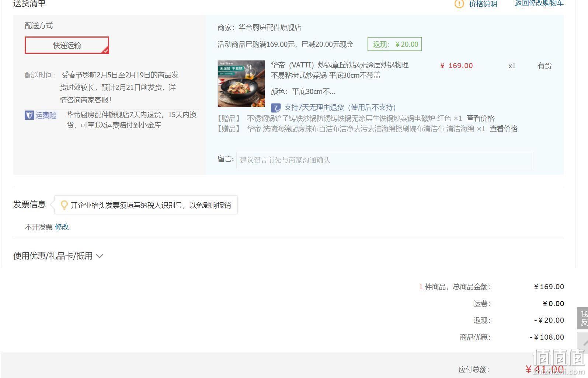
Task: Click the 我 反 feedback side button
Action: [583, 318]
